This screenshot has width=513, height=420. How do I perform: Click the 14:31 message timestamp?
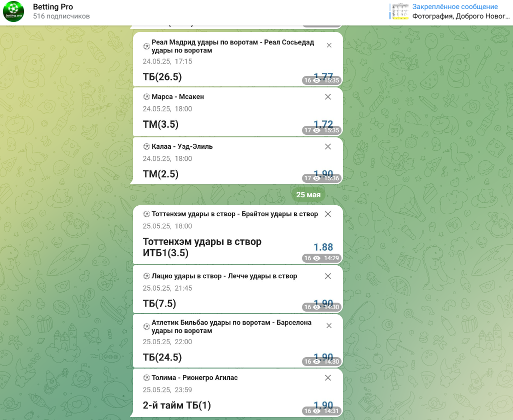331,411
